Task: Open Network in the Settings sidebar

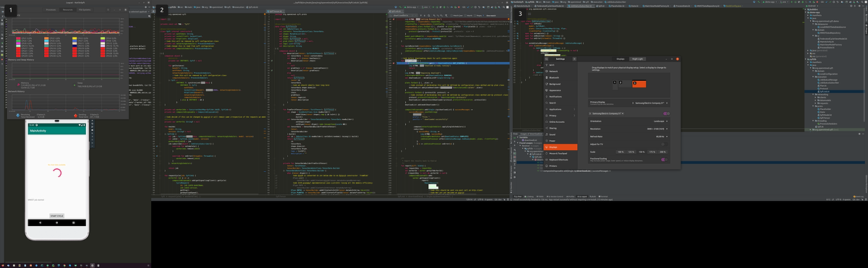Action: (561, 71)
